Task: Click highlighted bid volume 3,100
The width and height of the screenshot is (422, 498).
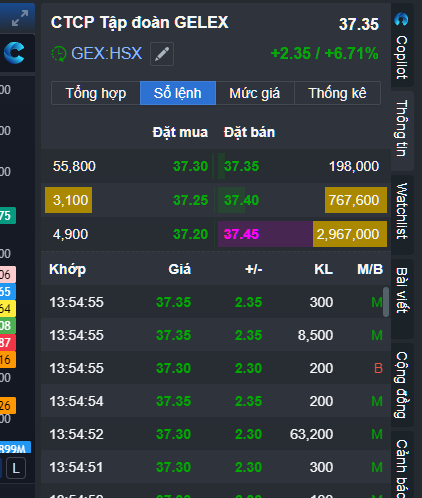Action: tap(69, 200)
